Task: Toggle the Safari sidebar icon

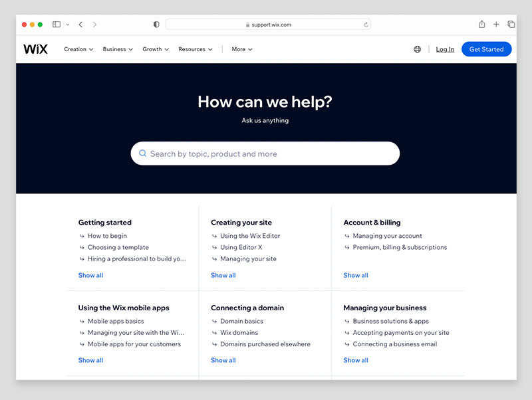Action: click(57, 25)
